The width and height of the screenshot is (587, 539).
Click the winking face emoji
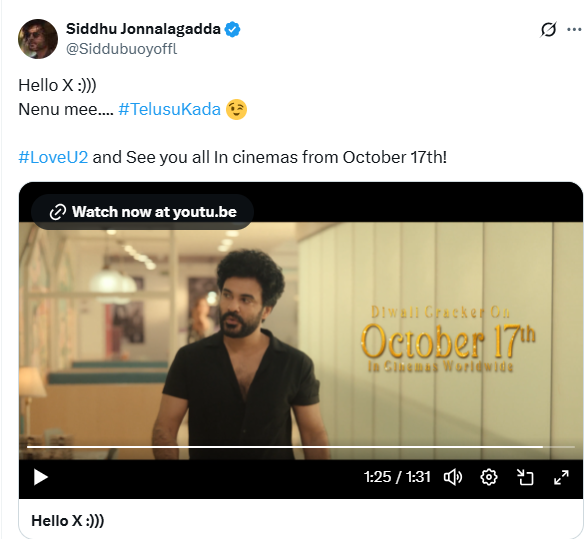[x=237, y=110]
